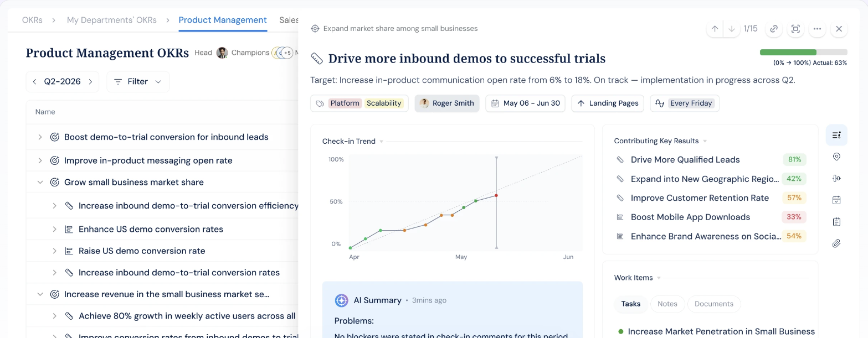868x338 pixels.
Task: Open the calendar check-ins sidebar icon
Action: [836, 200]
